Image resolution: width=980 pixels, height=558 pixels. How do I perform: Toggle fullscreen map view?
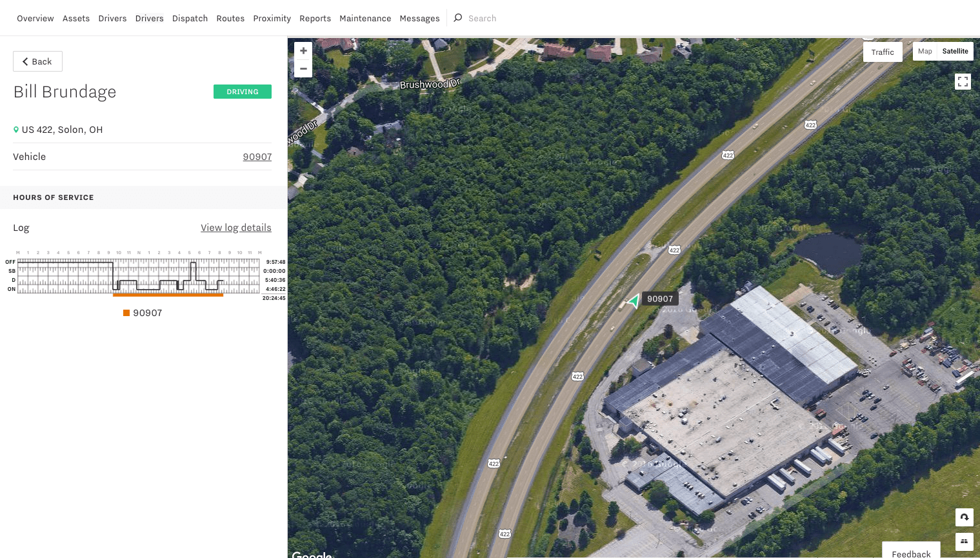(963, 81)
